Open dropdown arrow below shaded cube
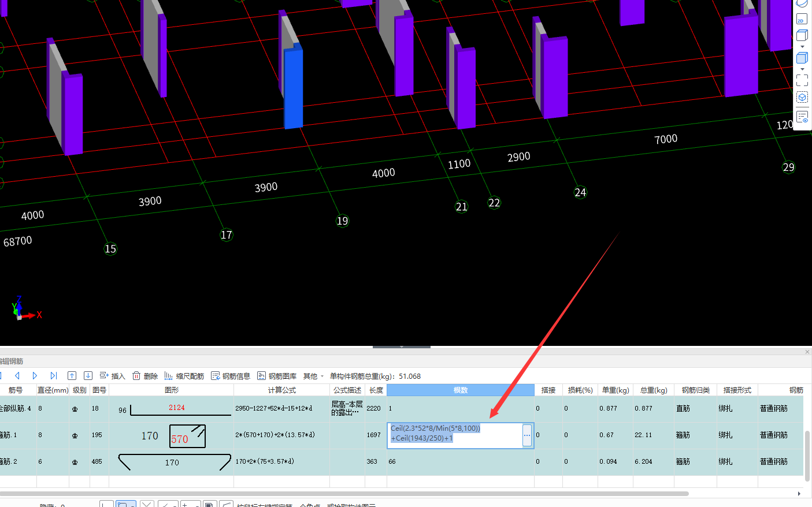Screen dimensions: 812x507 point(802,69)
